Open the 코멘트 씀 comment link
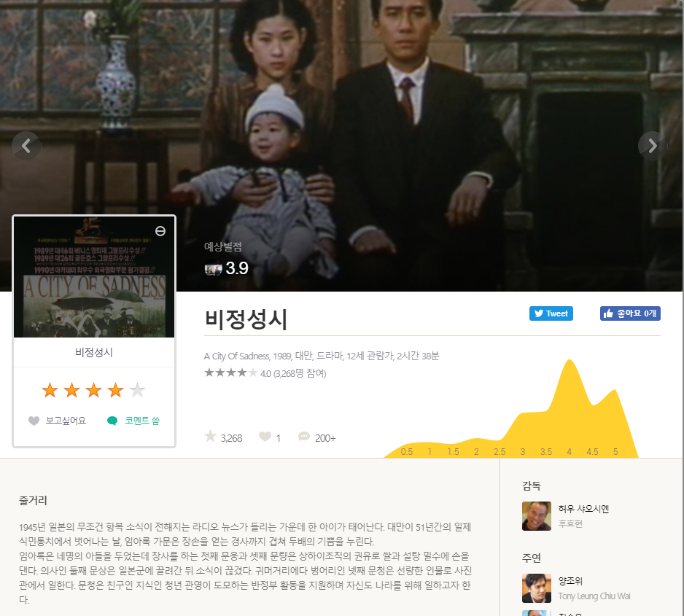This screenshot has height=616, width=684. (x=142, y=421)
